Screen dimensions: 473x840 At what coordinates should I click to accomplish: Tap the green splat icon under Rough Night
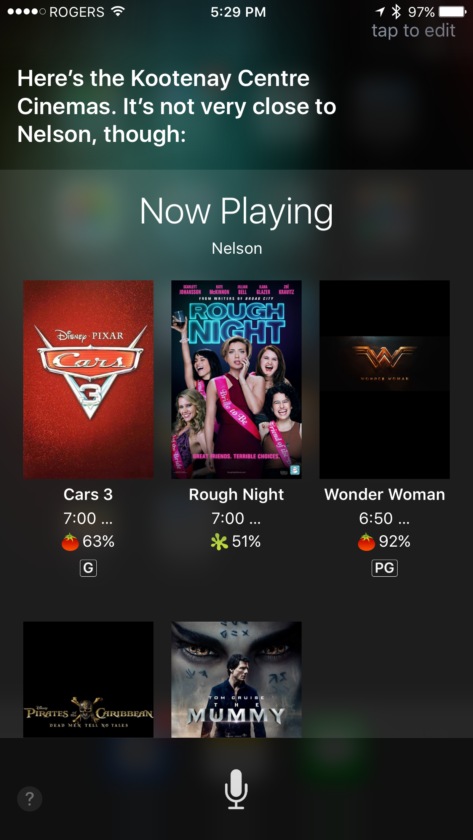pos(219,542)
